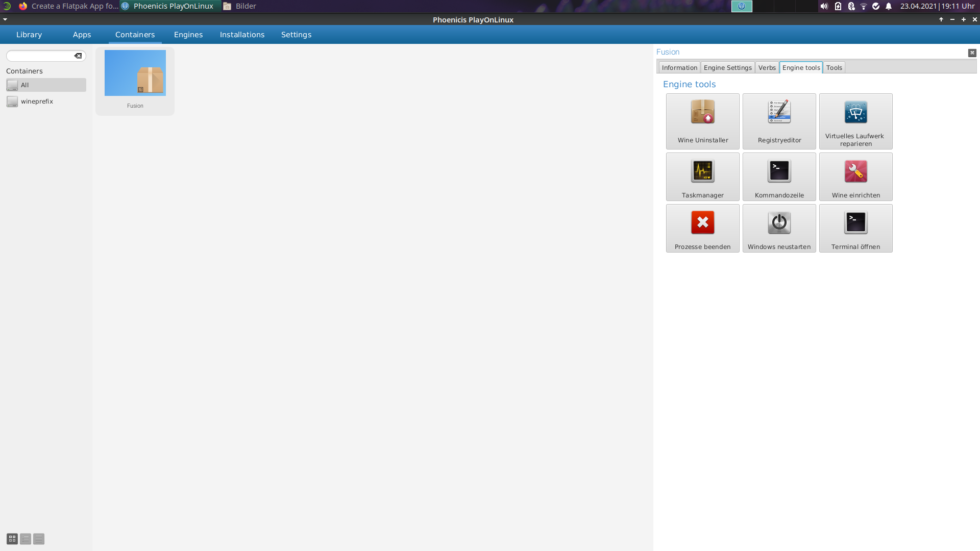Open the taskbar volume icon
The height and width of the screenshot is (551, 980).
coord(824,6)
